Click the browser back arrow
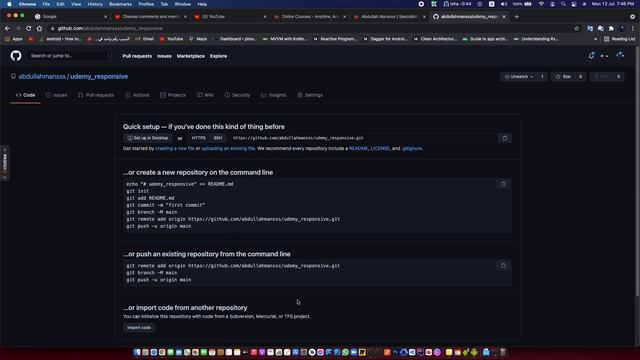This screenshot has height=360, width=640. (7, 28)
